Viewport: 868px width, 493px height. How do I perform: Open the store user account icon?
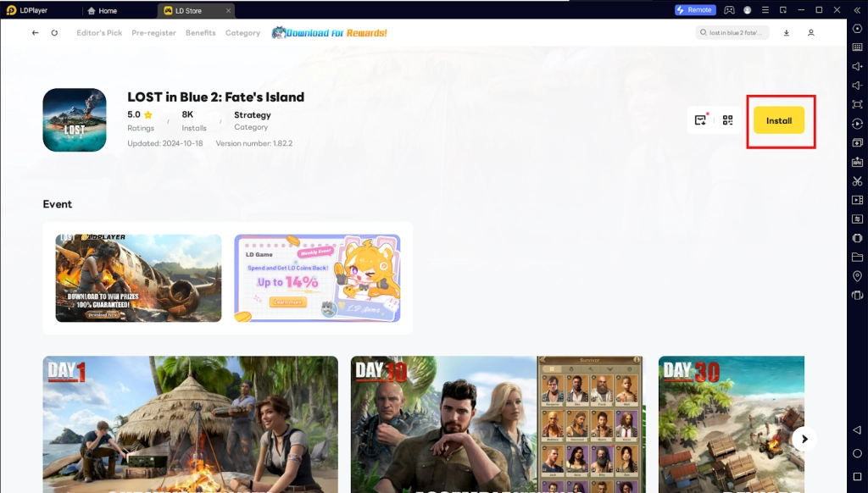pos(811,33)
